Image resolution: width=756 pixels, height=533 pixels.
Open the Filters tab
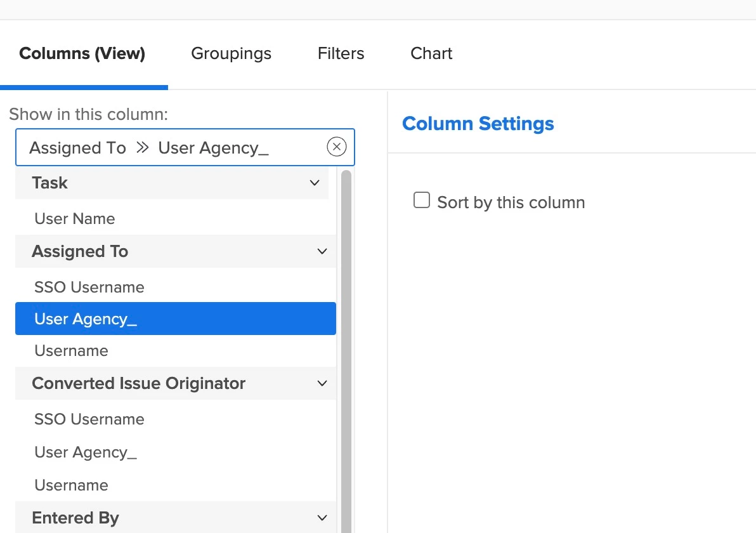341,54
